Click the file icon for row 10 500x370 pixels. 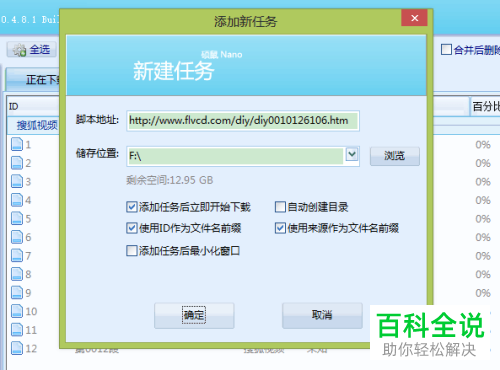[17, 311]
